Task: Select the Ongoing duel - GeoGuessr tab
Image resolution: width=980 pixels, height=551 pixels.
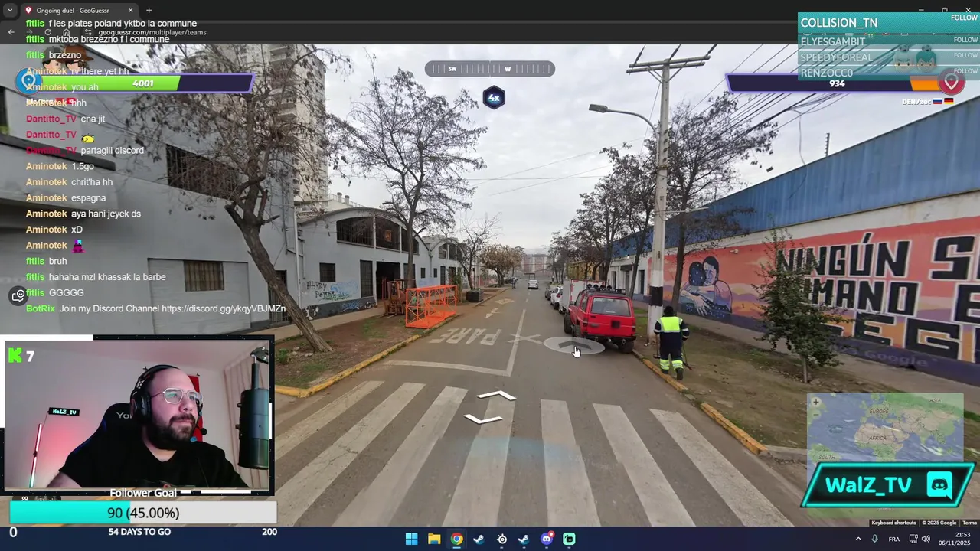Action: (x=79, y=10)
